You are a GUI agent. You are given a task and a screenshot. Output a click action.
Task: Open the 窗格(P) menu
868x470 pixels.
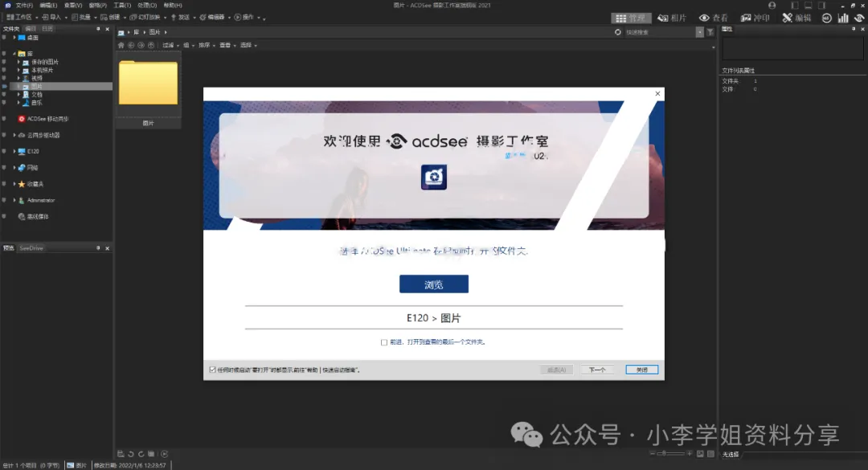point(97,5)
